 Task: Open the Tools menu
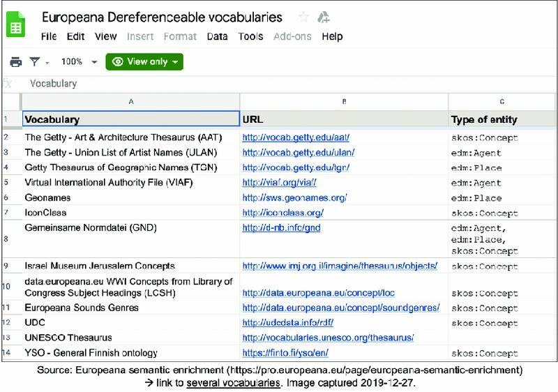250,36
